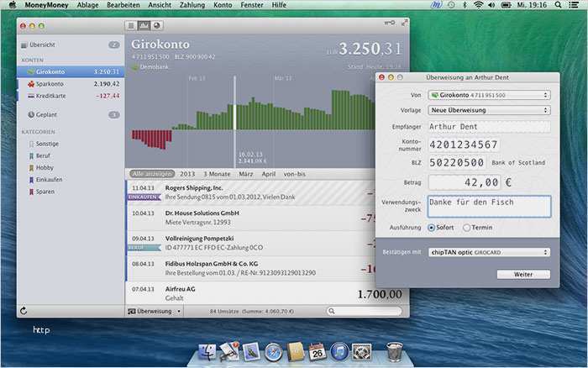Select the Vollreinigung Pompetzki transaction

(250, 243)
